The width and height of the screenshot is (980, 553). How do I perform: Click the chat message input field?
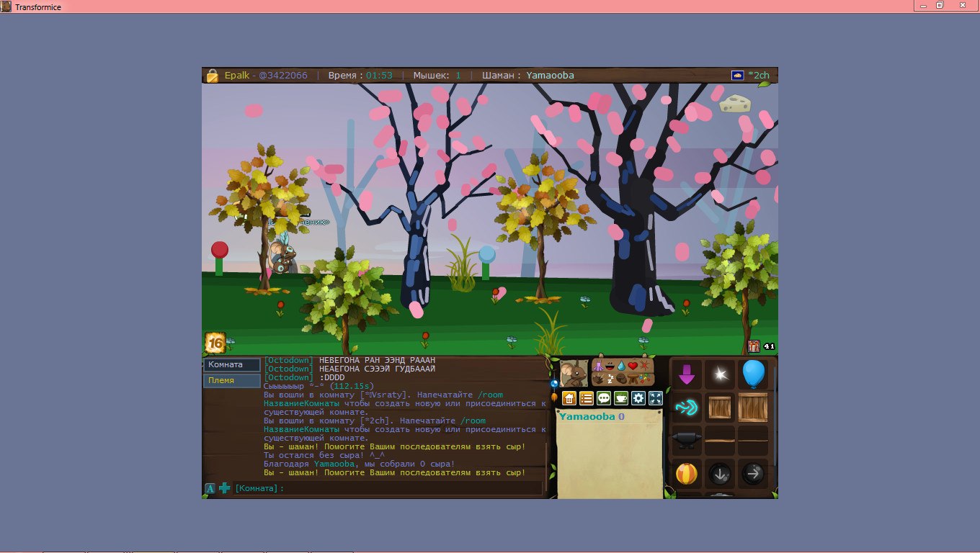point(388,488)
